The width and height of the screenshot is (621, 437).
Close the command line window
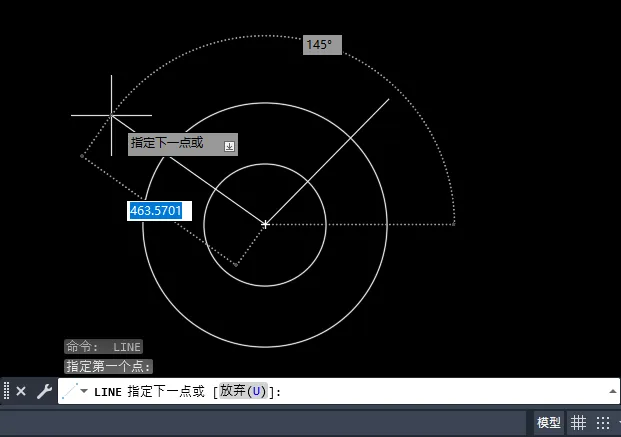(x=21, y=392)
